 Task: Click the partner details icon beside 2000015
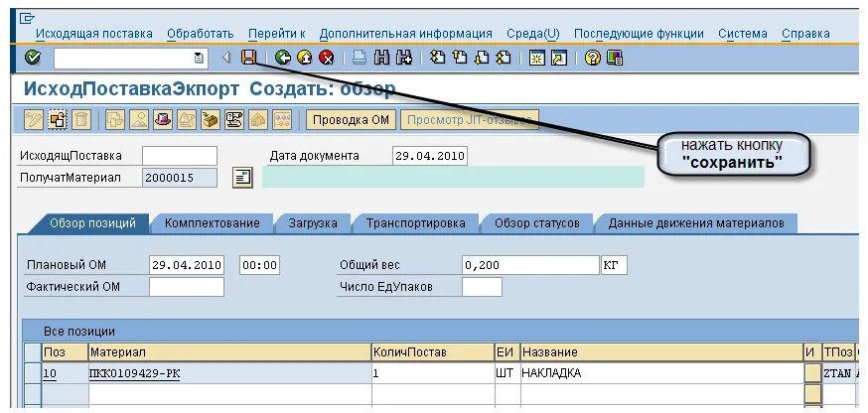[242, 178]
